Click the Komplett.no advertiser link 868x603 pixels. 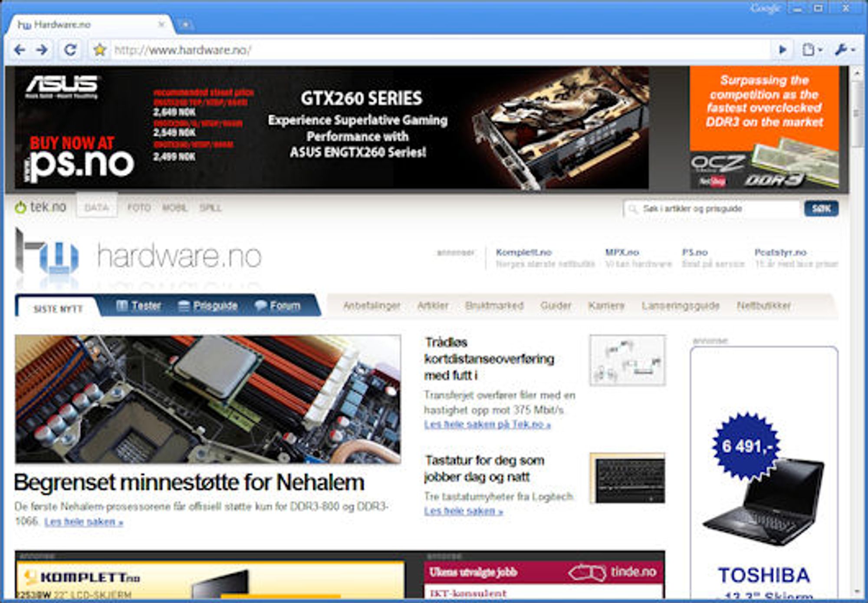coord(524,252)
